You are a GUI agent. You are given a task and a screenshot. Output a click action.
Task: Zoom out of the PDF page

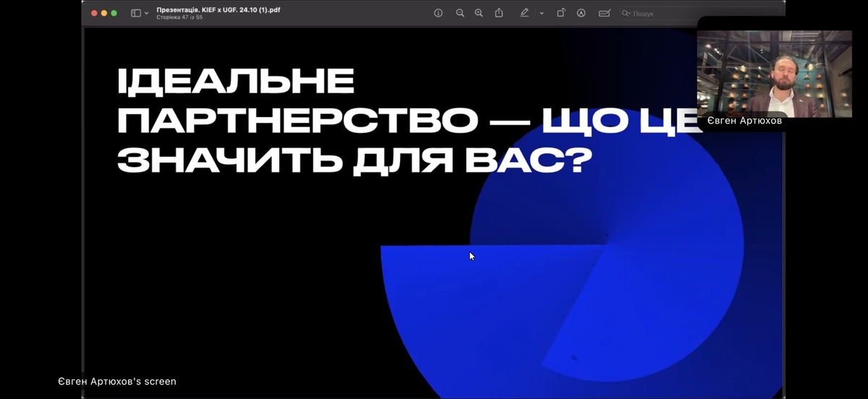point(459,13)
